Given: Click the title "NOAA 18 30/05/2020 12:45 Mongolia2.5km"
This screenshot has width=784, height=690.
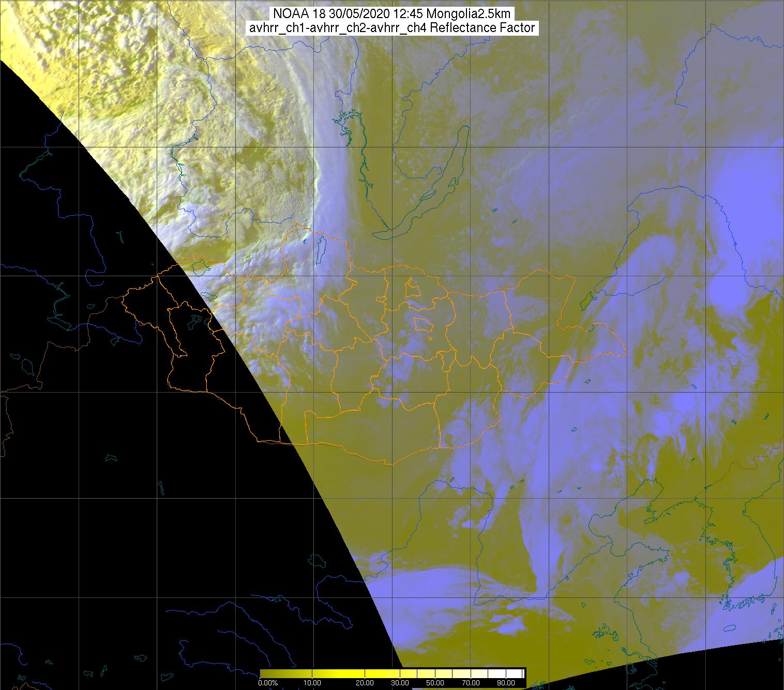Looking at the screenshot, I should (x=391, y=14).
